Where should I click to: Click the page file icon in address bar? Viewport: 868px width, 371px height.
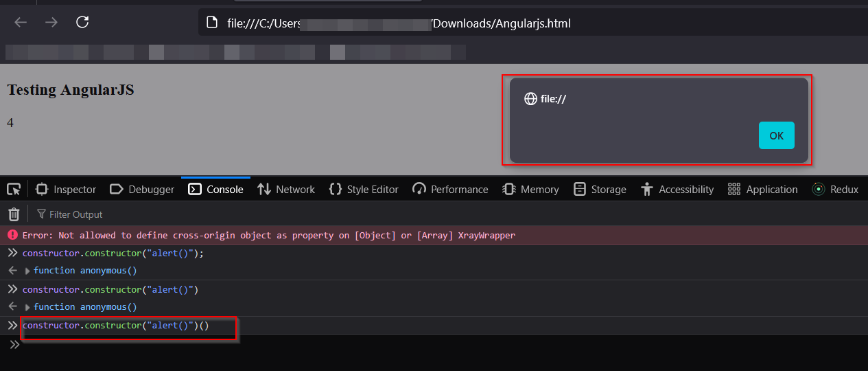213,23
